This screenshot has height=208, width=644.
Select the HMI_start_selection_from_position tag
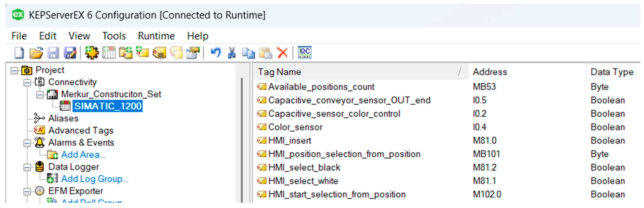pos(337,195)
